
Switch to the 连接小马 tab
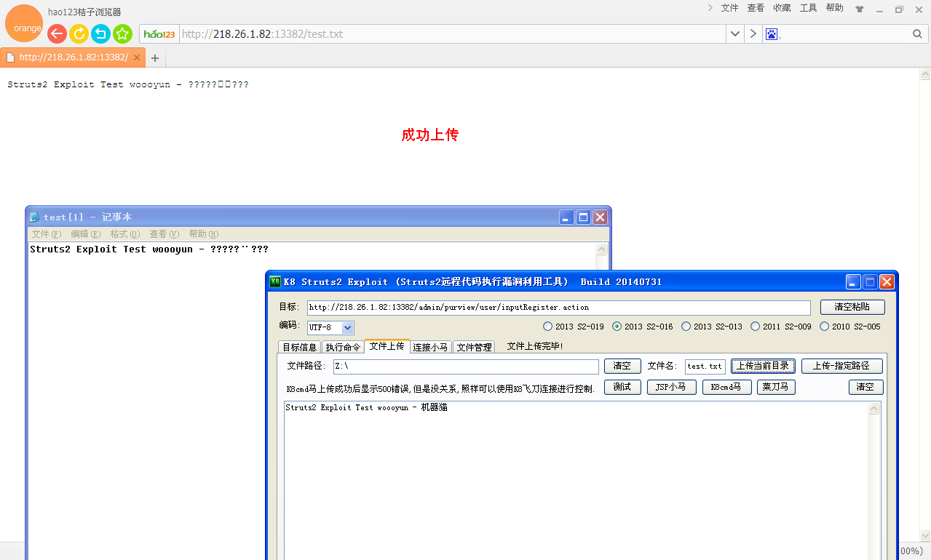click(x=431, y=347)
